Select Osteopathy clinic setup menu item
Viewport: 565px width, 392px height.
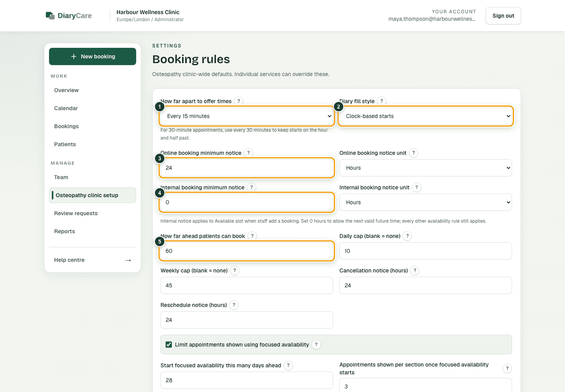click(x=93, y=195)
